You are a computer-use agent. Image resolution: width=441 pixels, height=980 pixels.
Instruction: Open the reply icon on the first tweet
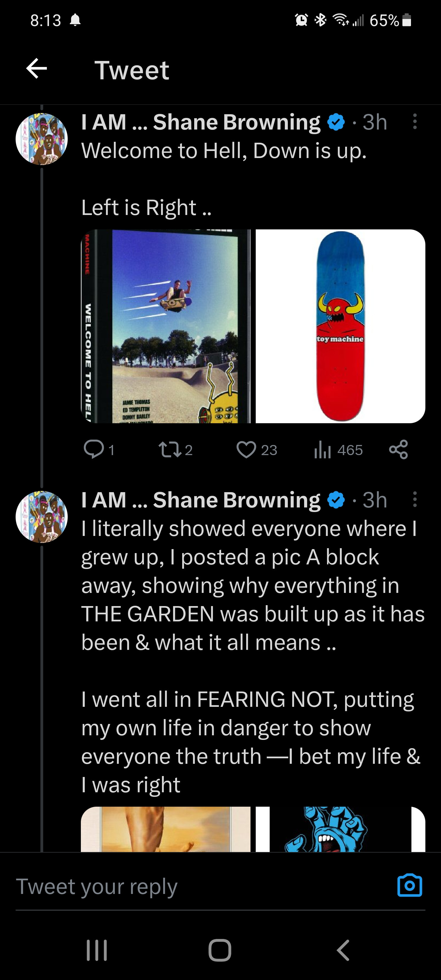tap(94, 449)
